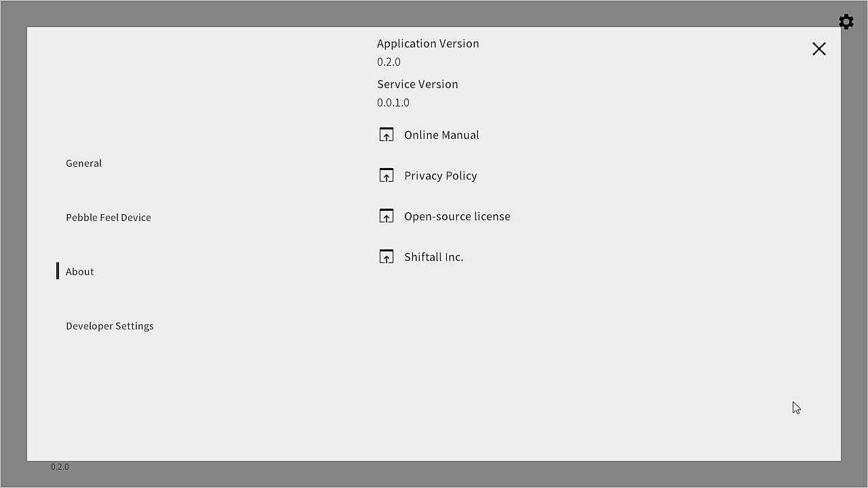Image resolution: width=868 pixels, height=488 pixels.
Task: Click the Service Version label
Action: coord(418,84)
